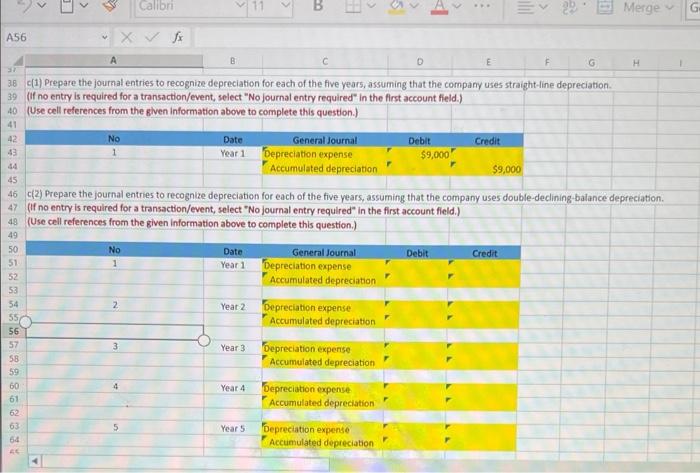Image resolution: width=700 pixels, height=473 pixels.
Task: Click the Fill Color bucket icon
Action: 396,6
